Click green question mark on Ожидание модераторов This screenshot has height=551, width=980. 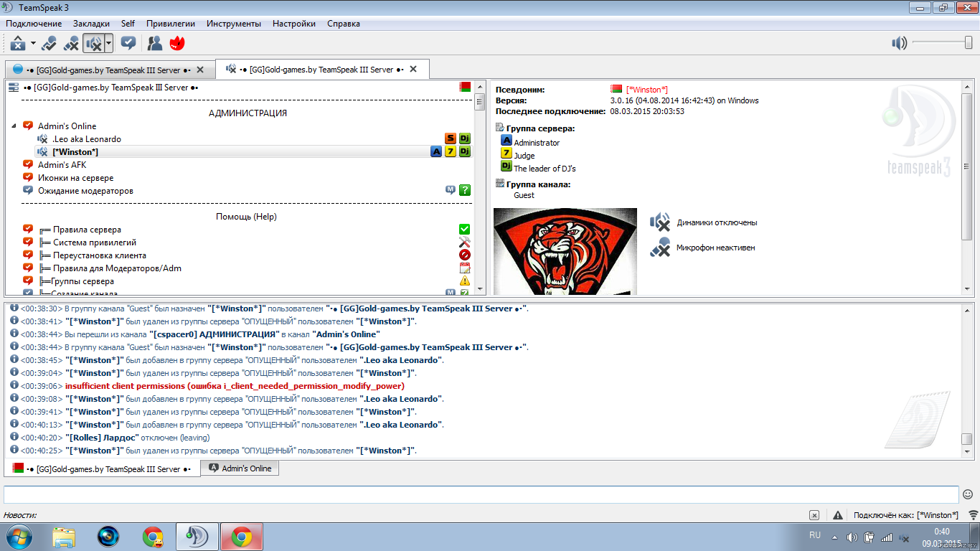(x=465, y=190)
